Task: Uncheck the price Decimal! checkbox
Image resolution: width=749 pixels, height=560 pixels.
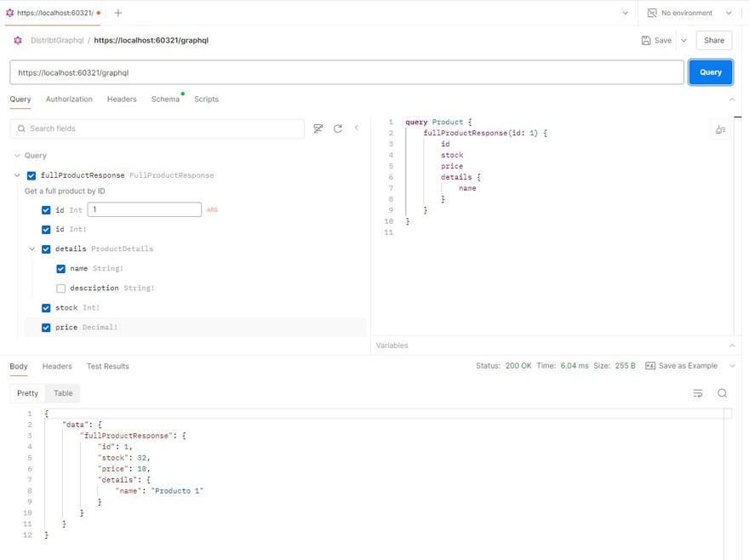Action: tap(46, 328)
